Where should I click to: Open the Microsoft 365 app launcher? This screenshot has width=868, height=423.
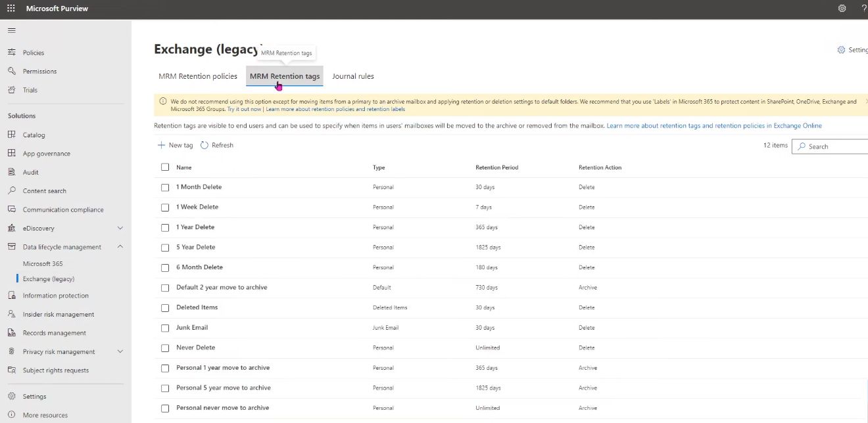[10, 9]
